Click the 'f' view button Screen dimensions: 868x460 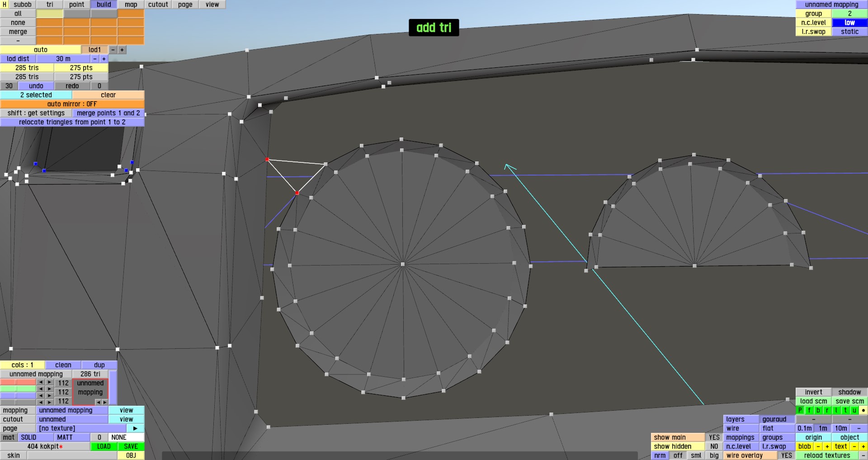pyautogui.click(x=809, y=410)
